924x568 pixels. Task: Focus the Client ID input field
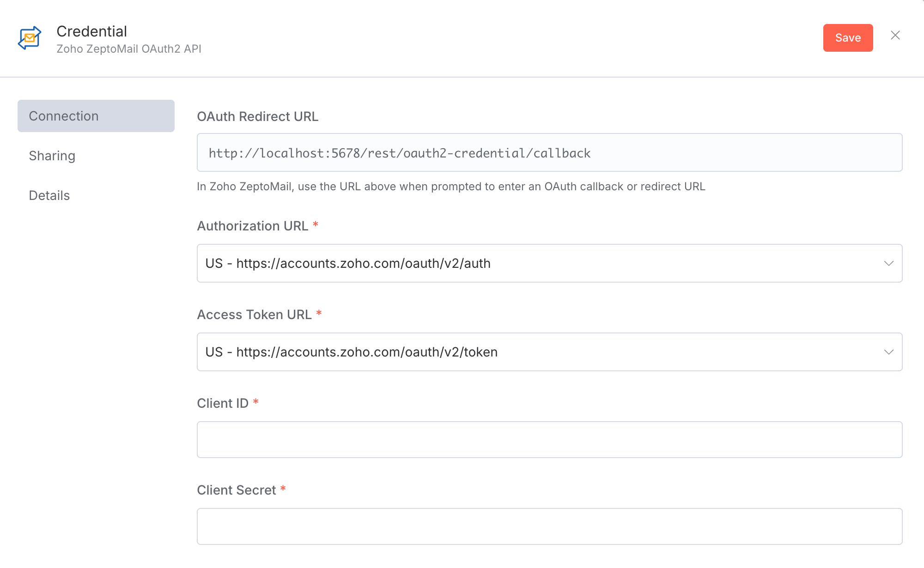[549, 440]
